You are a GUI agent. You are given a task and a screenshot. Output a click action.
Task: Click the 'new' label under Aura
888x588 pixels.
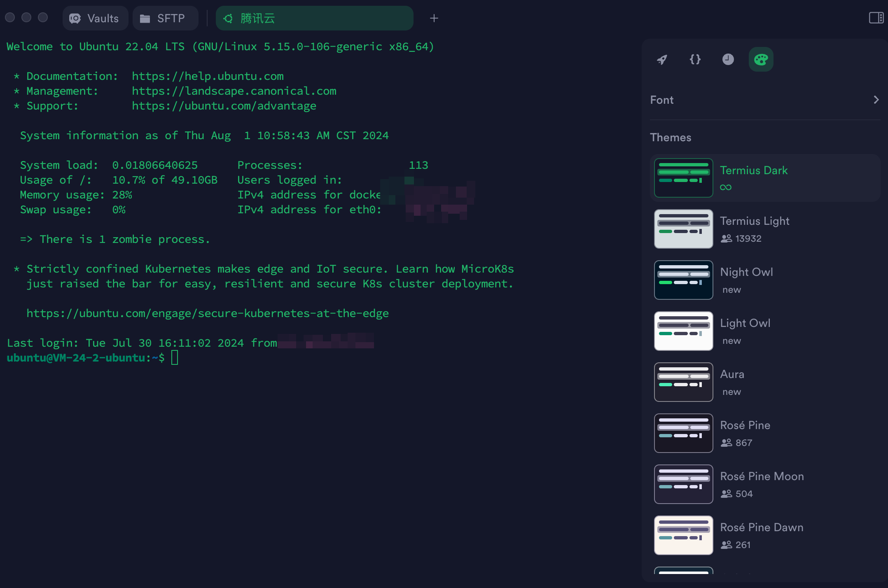click(732, 392)
